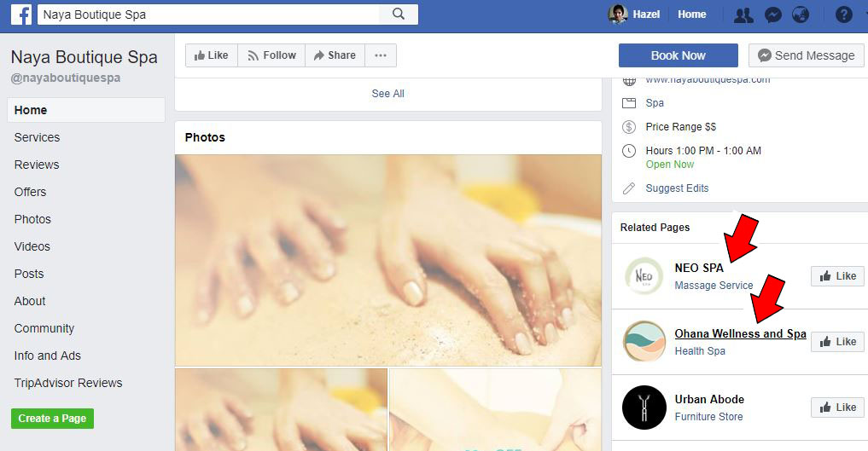Click the Health Spa category link
The width and height of the screenshot is (868, 451).
click(700, 351)
